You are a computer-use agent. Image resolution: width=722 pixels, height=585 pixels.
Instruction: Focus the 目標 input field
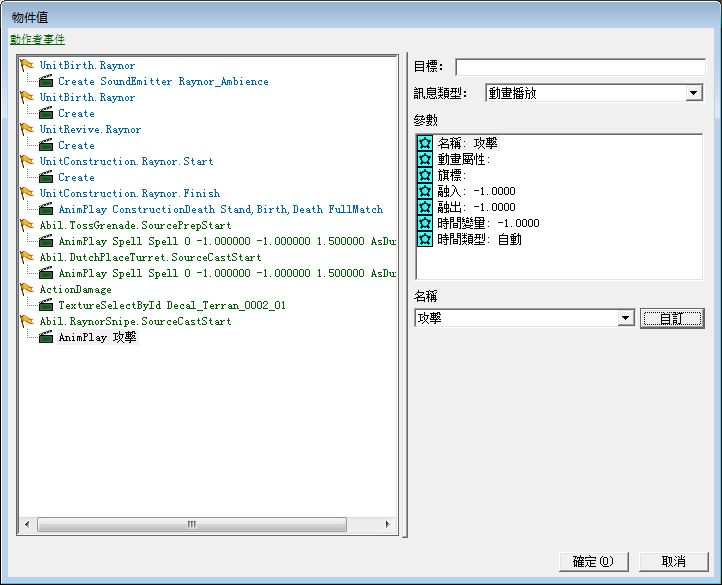(580, 67)
